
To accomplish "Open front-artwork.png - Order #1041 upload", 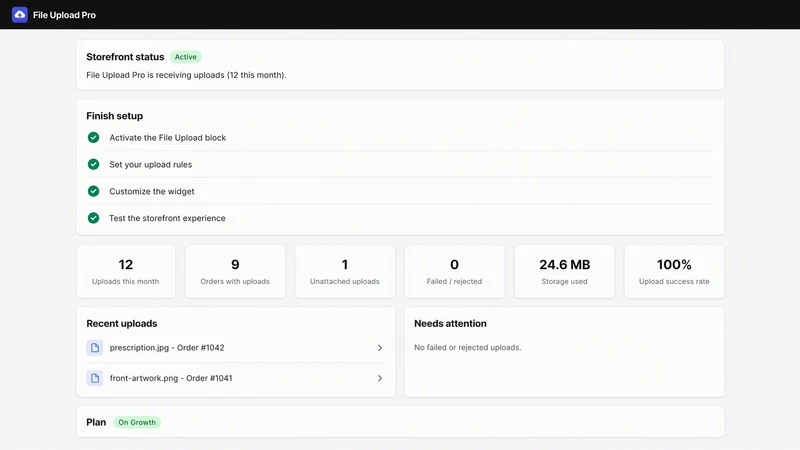I will 236,378.
